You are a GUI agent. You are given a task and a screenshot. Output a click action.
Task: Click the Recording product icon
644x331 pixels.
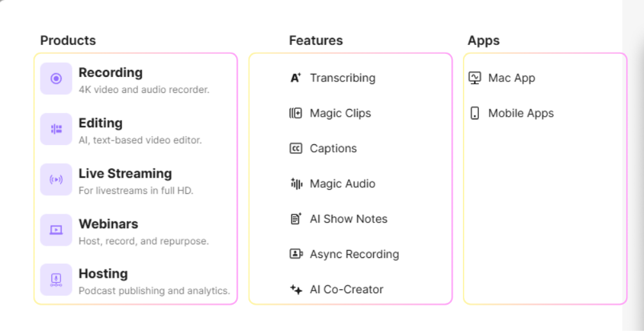56,79
